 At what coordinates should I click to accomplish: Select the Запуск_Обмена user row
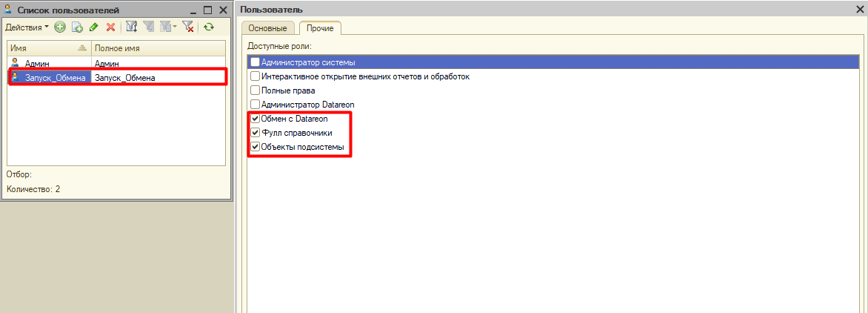(x=56, y=77)
